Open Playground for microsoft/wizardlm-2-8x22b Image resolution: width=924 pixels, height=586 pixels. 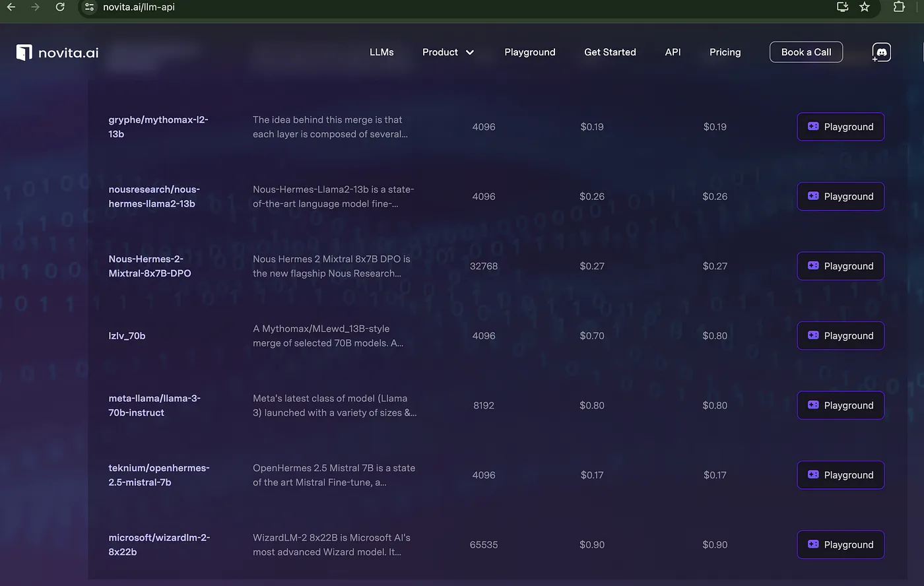[840, 544]
